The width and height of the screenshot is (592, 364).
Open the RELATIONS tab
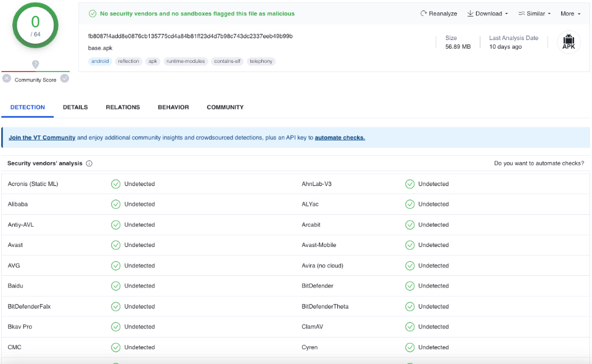pyautogui.click(x=123, y=107)
